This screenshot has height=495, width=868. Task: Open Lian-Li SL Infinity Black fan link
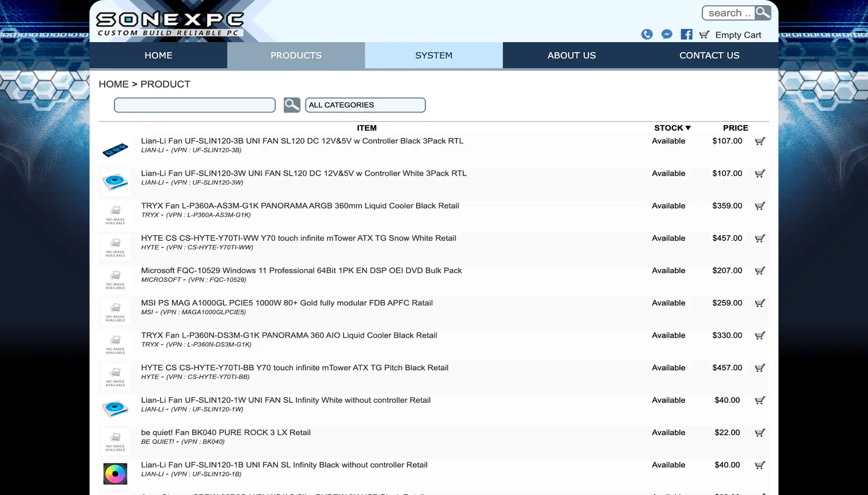[x=284, y=465]
